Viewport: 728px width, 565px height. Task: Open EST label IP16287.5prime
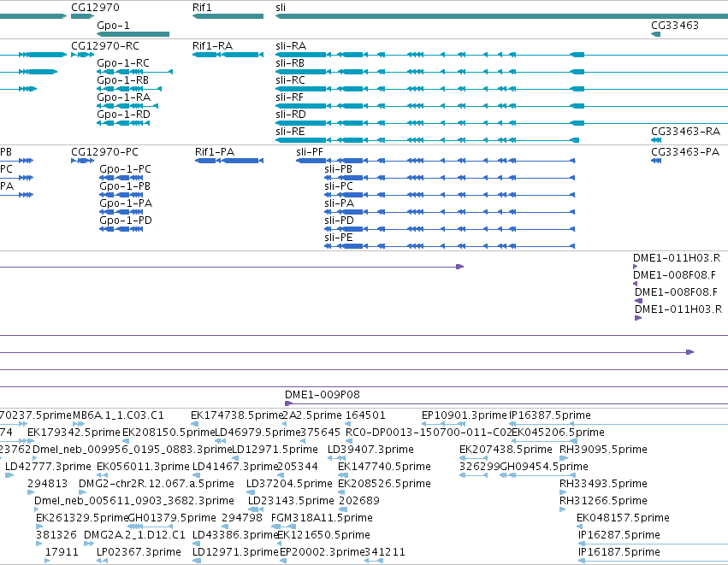point(619,535)
